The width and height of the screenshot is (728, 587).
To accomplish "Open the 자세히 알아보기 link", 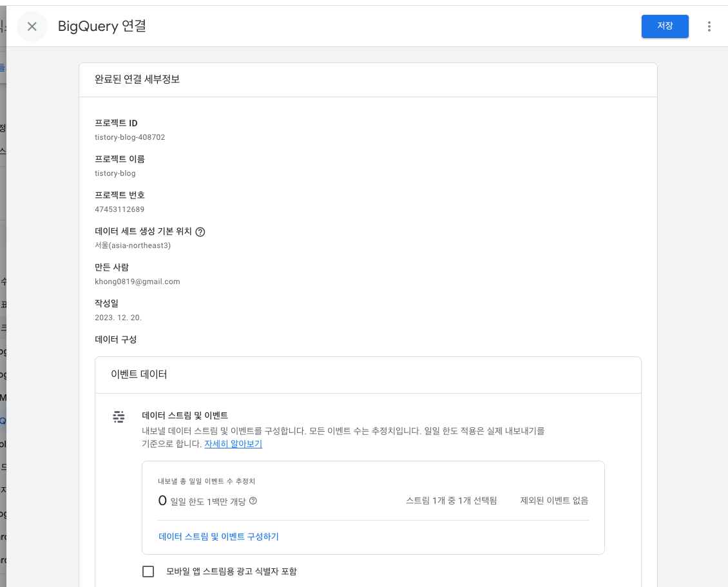I will pos(233,443).
